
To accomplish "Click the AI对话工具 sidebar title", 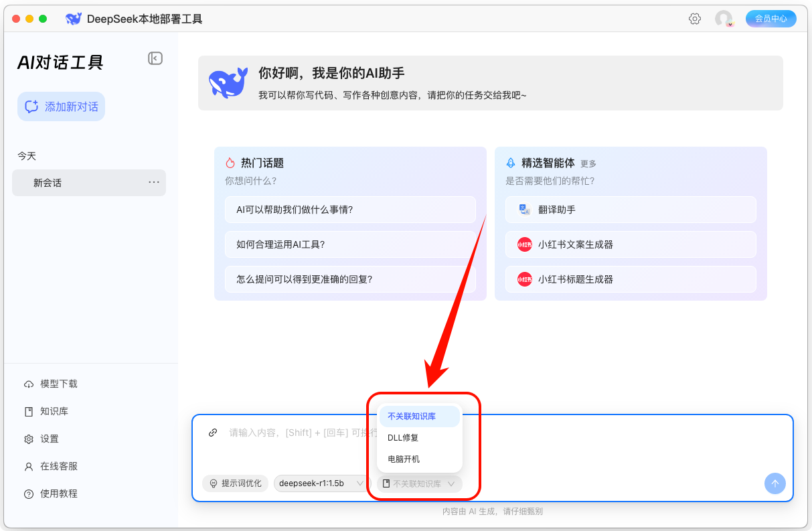I will 60,62.
